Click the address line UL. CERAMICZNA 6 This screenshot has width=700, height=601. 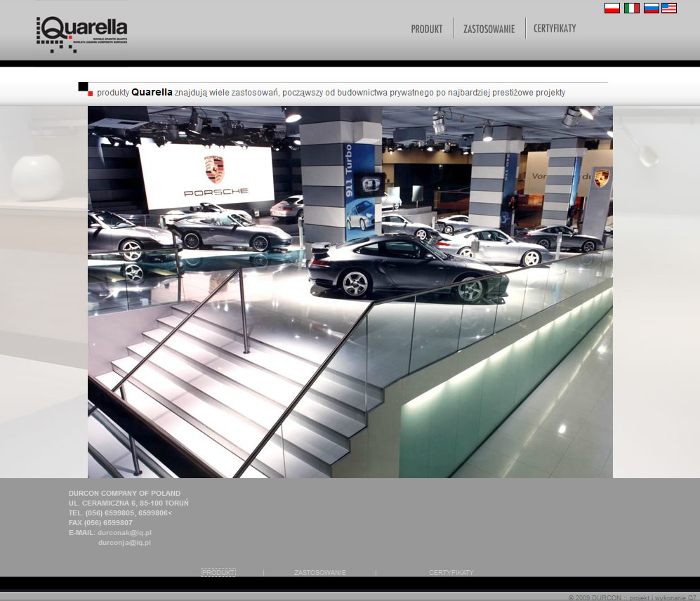tap(128, 503)
